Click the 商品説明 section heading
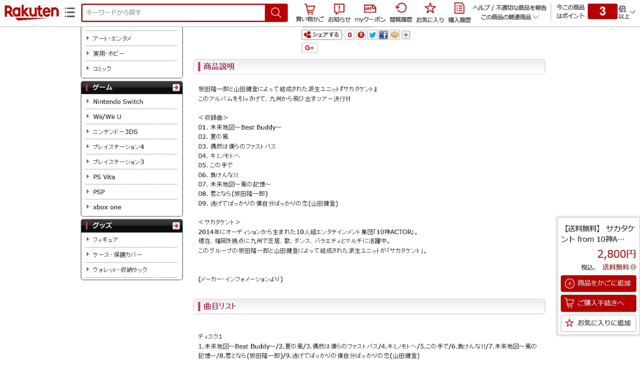 (x=219, y=67)
